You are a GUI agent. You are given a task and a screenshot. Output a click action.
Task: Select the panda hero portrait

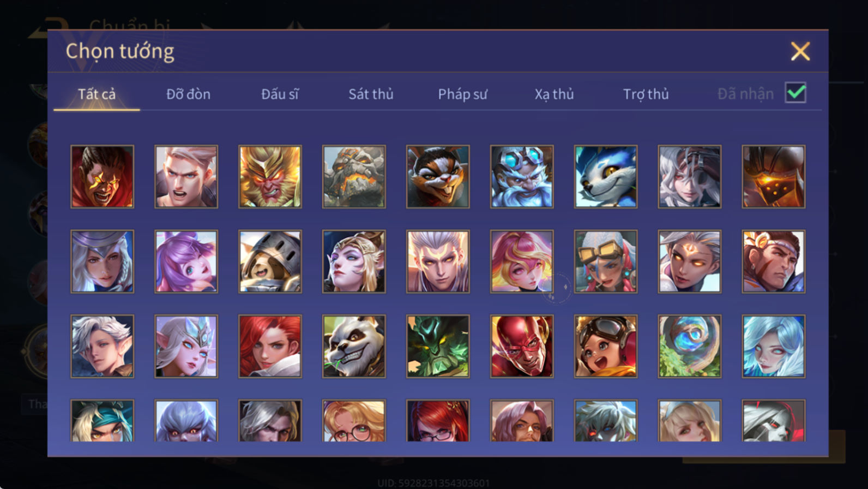click(354, 346)
